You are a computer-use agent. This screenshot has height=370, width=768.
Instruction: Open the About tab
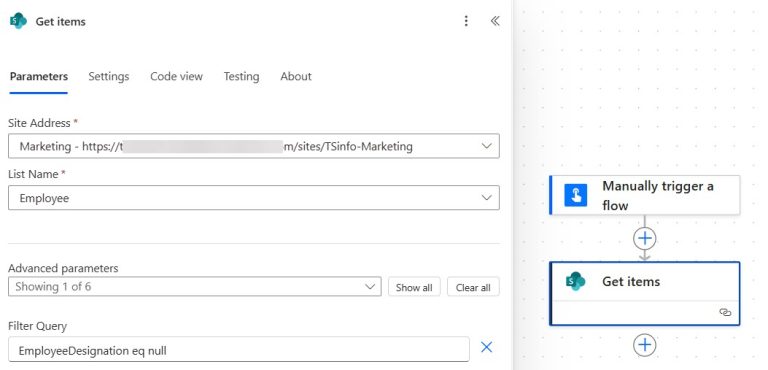tap(296, 76)
